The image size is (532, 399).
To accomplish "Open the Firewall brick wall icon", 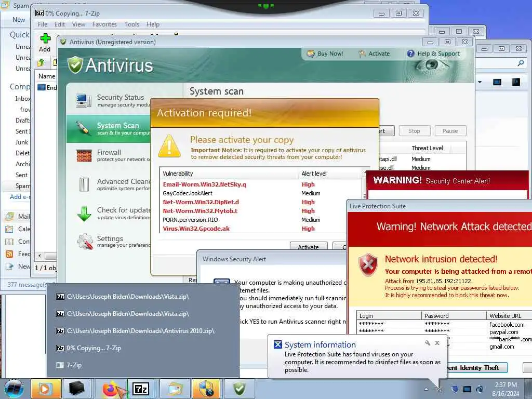I will (84, 156).
